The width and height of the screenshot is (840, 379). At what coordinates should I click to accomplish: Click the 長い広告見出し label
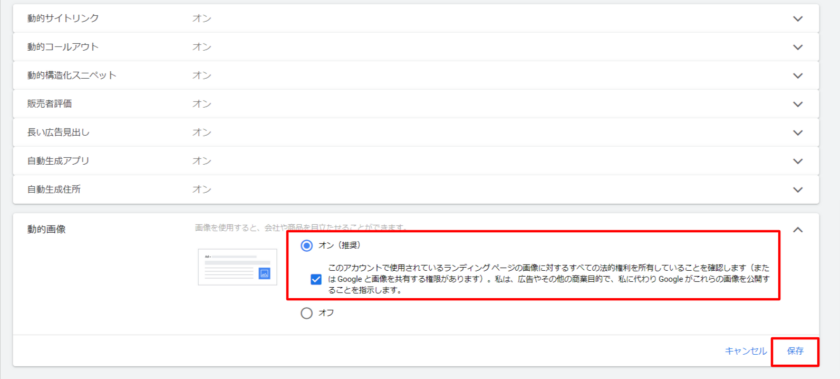tap(58, 132)
